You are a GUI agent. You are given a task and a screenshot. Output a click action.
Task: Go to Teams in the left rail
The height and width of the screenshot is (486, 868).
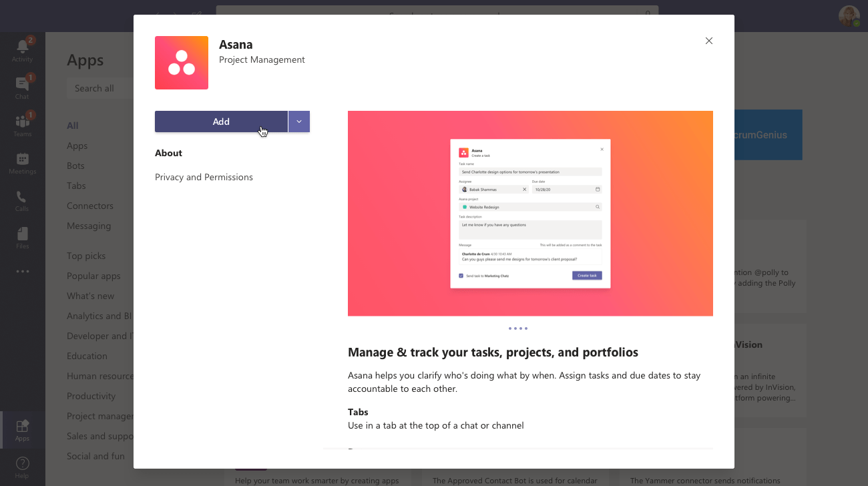tap(22, 125)
